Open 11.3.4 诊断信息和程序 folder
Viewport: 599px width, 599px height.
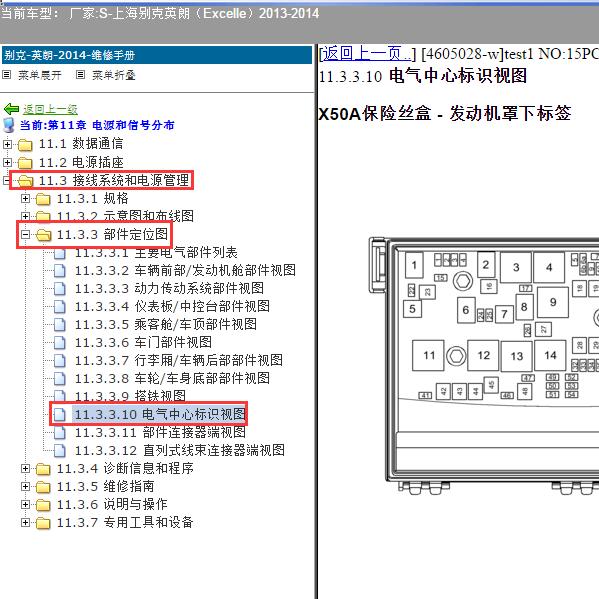click(x=125, y=469)
